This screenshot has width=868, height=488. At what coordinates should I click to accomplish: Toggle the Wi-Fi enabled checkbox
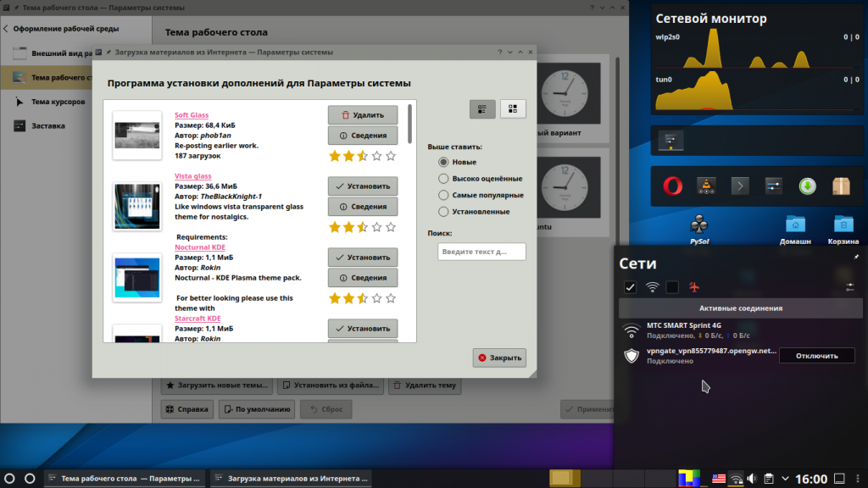pos(630,286)
